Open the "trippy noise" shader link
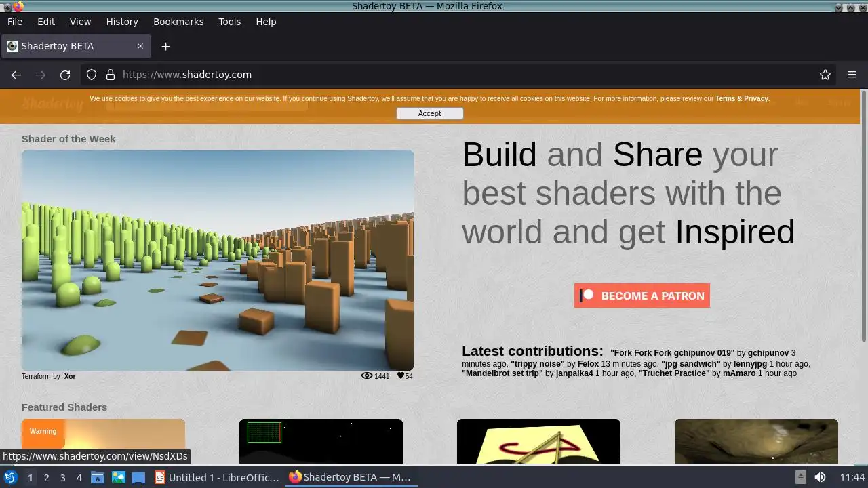The height and width of the screenshot is (488, 868). tap(538, 364)
